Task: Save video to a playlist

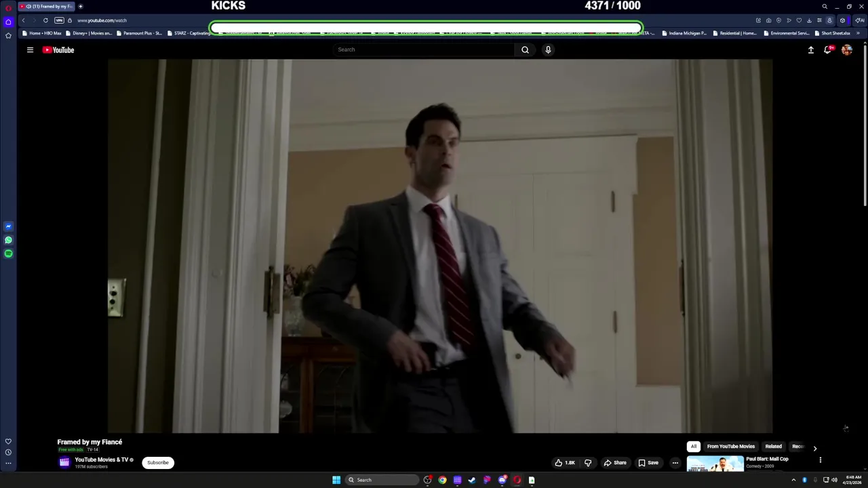Action: point(648,463)
